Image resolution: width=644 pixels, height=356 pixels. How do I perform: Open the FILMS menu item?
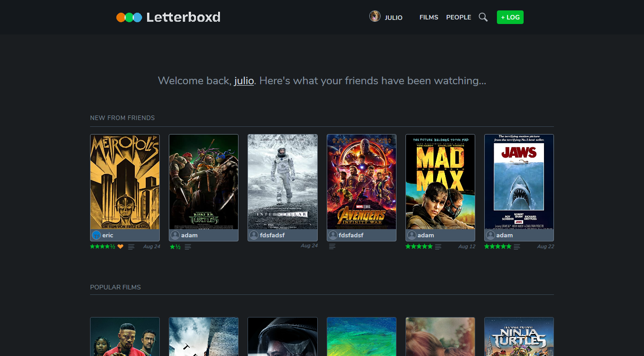(429, 17)
